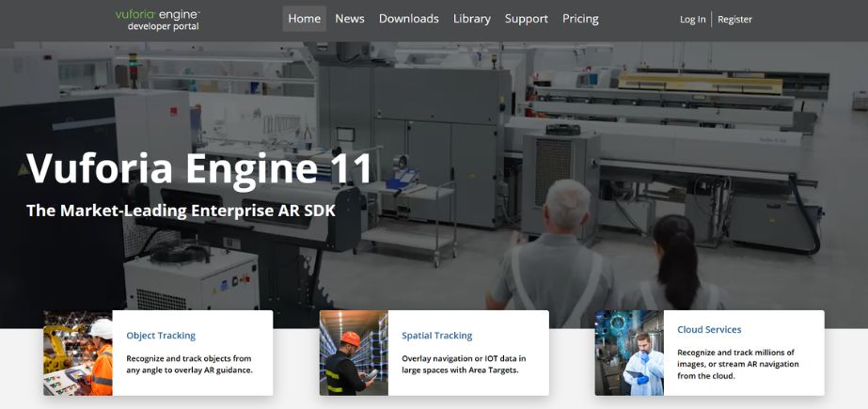The image size is (868, 409).
Task: Open the Spatial Tracking card title
Action: pyautogui.click(x=436, y=336)
